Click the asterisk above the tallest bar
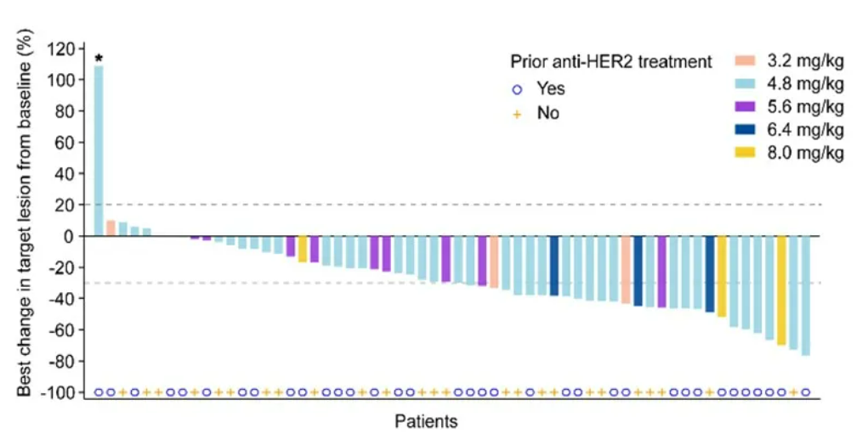Viewport: 868px width, 445px height. tap(99, 59)
